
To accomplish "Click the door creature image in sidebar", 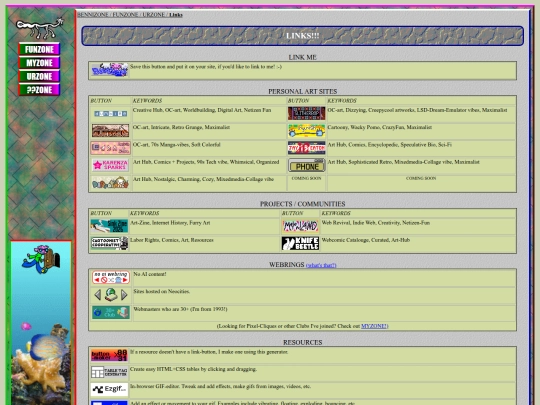I will point(41,259).
